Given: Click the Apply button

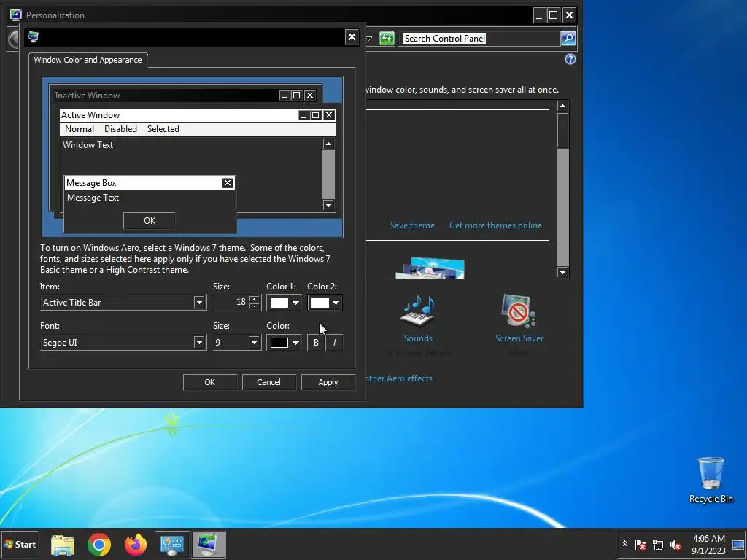Looking at the screenshot, I should click(x=328, y=382).
